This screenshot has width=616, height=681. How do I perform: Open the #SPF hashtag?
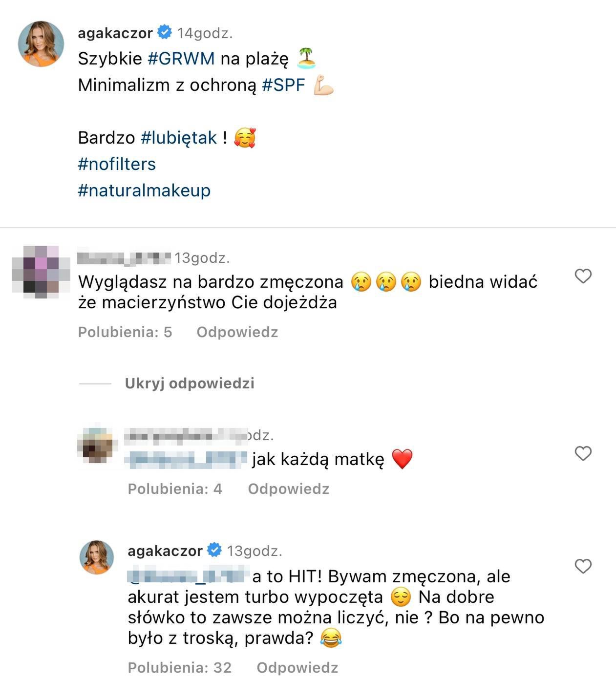283,85
